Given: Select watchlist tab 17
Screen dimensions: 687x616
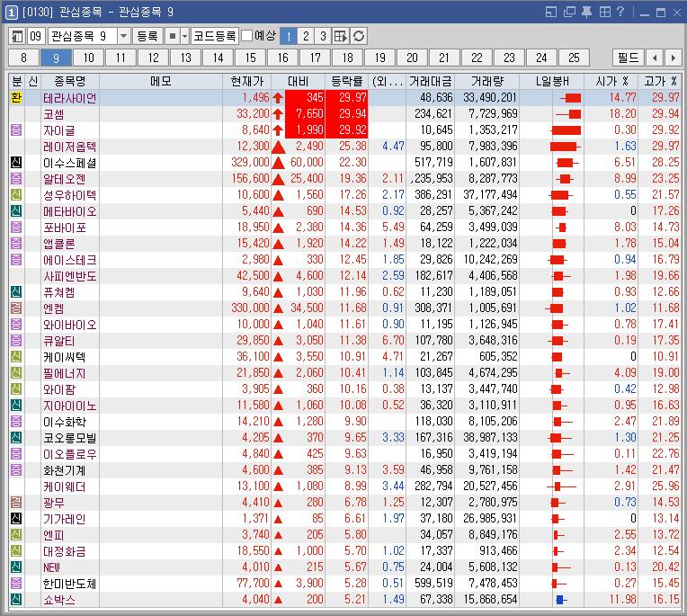Looking at the screenshot, I should (x=316, y=58).
